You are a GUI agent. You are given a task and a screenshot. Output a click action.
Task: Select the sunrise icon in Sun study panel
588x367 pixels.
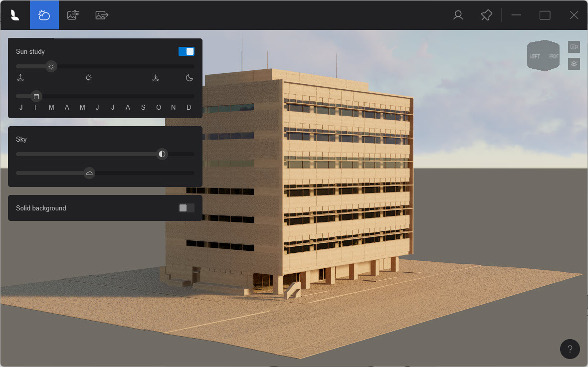coord(20,78)
